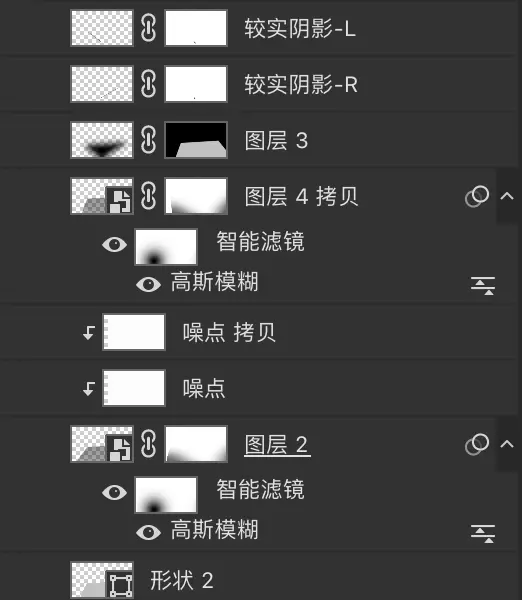
Task: Collapse smart filters of 图层 4 拷贝
Action: tap(507, 196)
